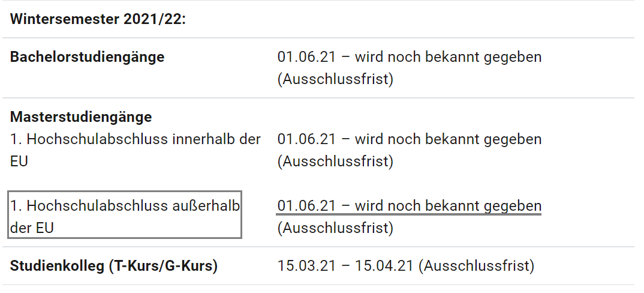Click boxed Hochschulabschluss außerhalb der EU label
Image resolution: width=644 pixels, height=293 pixels.
[x=125, y=214]
